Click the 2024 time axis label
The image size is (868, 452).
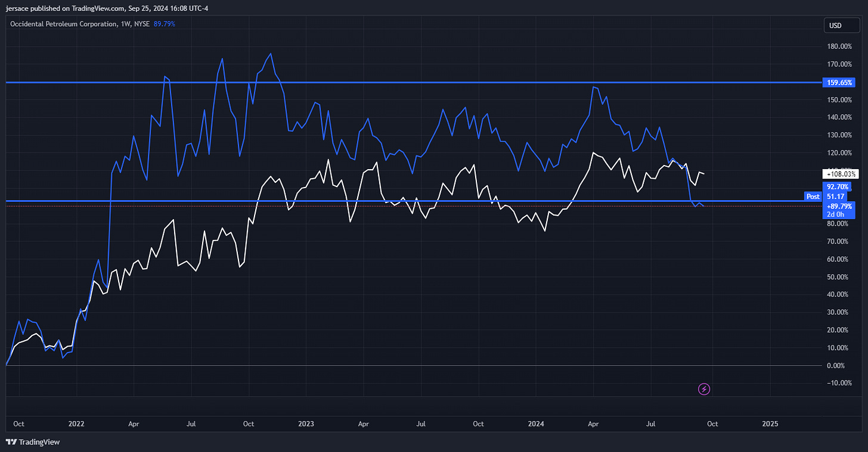click(536, 424)
